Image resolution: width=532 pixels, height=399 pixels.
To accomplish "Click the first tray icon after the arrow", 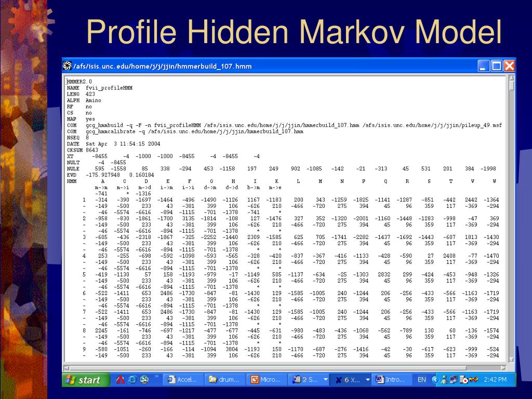I will click(x=444, y=380).
